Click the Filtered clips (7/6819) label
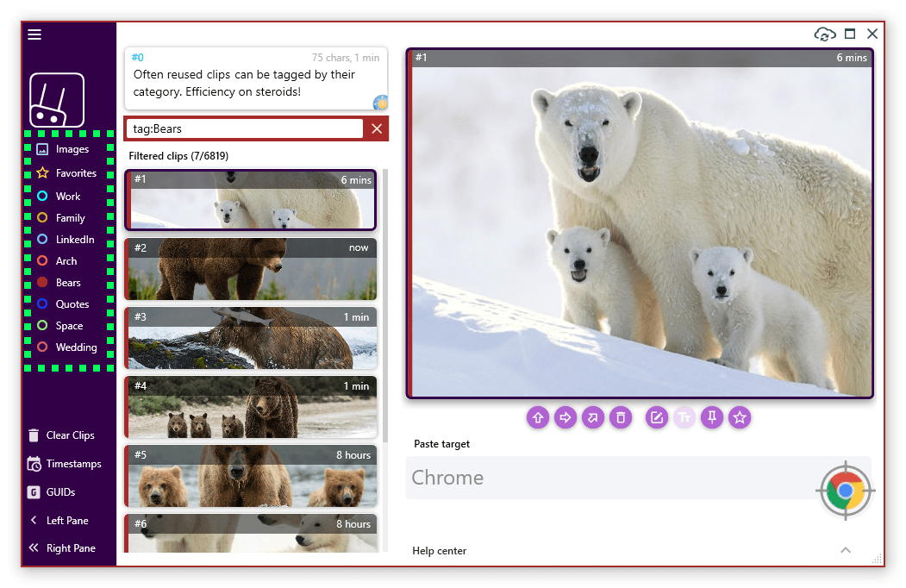906x588 pixels. pos(178,156)
